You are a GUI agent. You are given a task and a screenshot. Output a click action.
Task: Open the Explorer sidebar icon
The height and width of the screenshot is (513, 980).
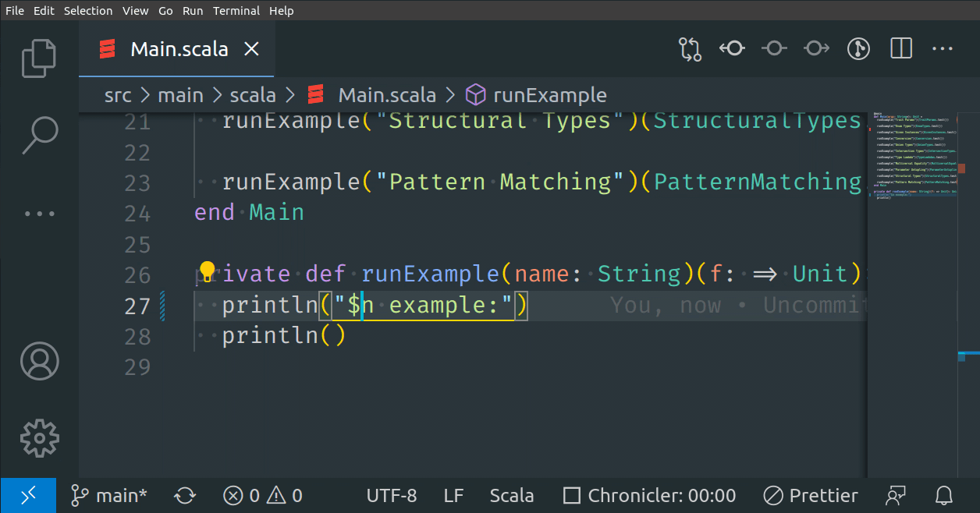[x=39, y=58]
